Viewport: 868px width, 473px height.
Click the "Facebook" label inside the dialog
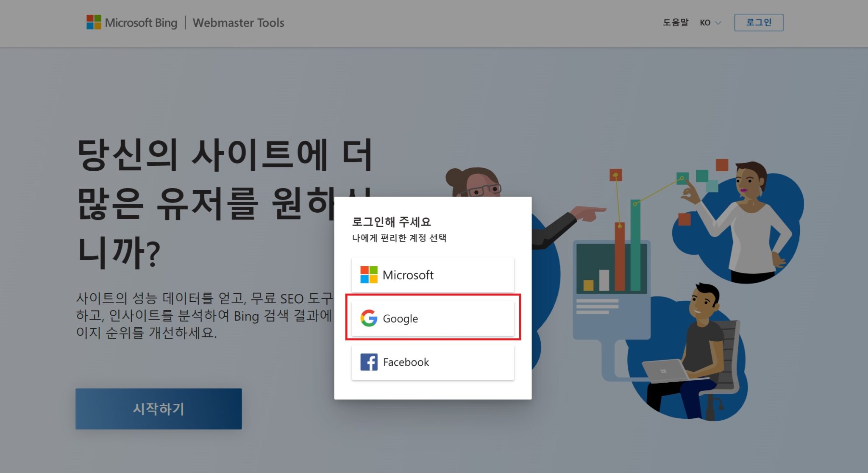406,362
